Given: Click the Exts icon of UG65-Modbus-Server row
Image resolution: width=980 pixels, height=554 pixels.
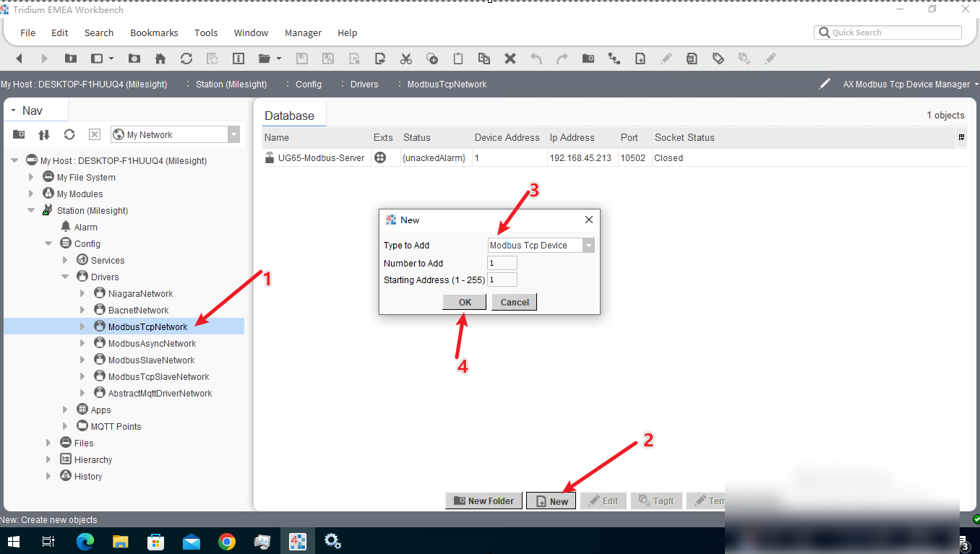Looking at the screenshot, I should (380, 157).
